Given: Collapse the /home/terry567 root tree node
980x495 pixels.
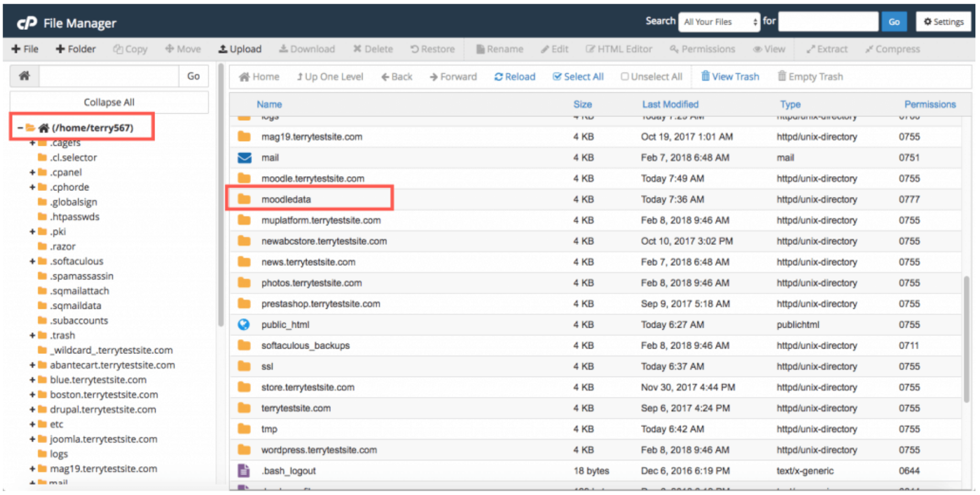Looking at the screenshot, I should click(20, 127).
